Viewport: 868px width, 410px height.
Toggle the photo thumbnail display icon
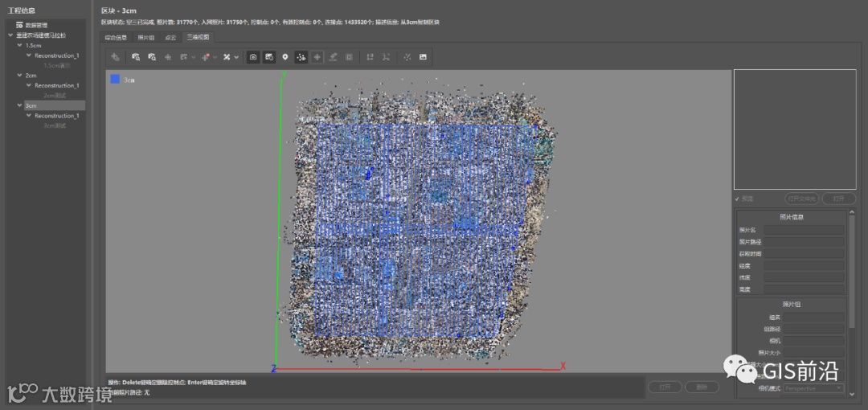pos(269,57)
